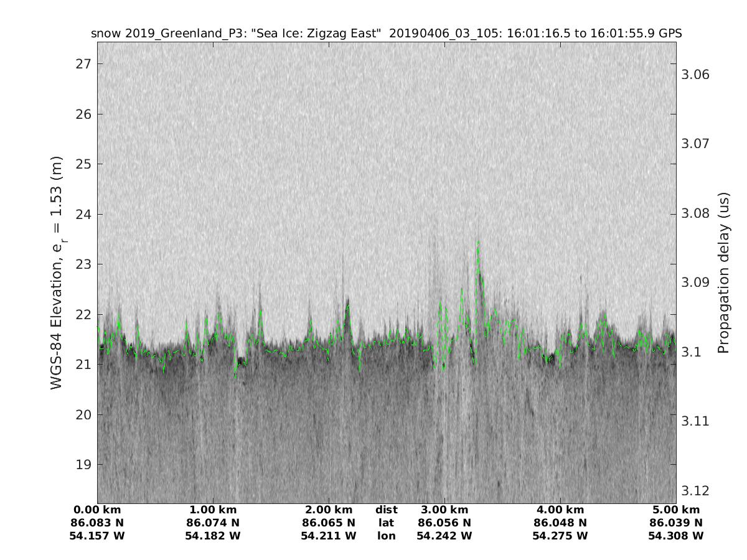The width and height of the screenshot is (747, 560).
Task: Click the 24 elevation tick label
Action: [83, 214]
